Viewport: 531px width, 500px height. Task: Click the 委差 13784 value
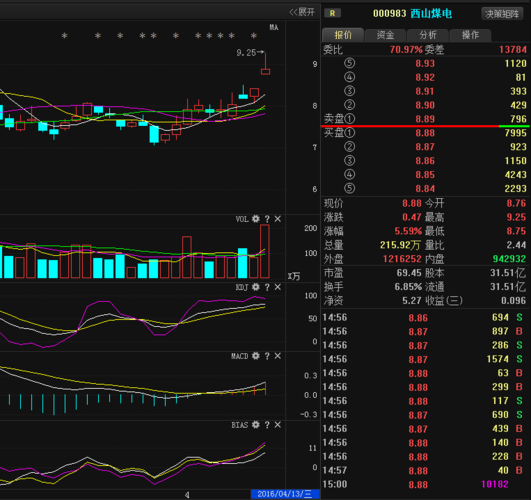(513, 49)
